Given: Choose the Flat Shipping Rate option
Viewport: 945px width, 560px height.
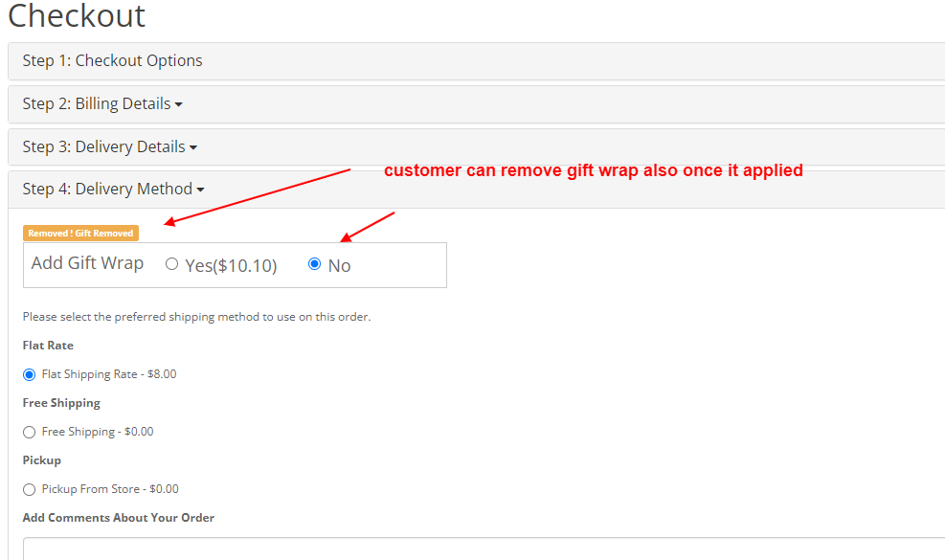Looking at the screenshot, I should coord(29,373).
